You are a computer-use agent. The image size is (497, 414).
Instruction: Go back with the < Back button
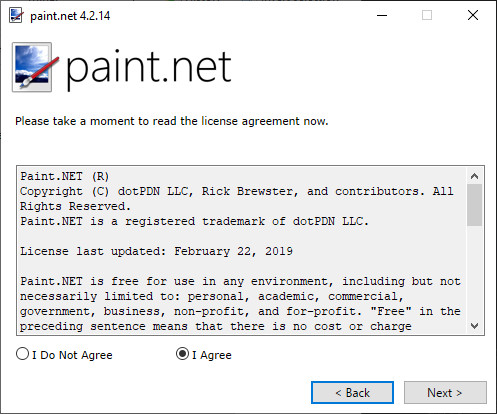352,393
